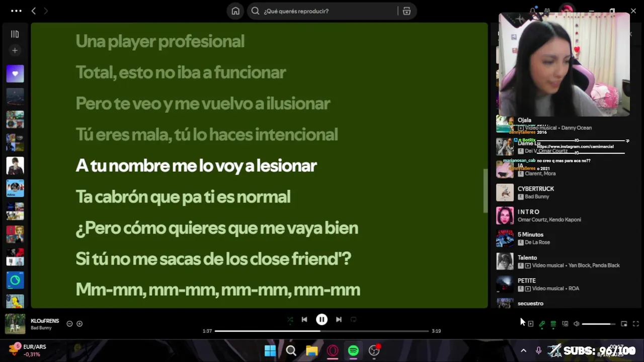Viewport: 644px width, 362px height.
Task: Open artist link 'Yan Block, Panda Black'
Action: 594,265
